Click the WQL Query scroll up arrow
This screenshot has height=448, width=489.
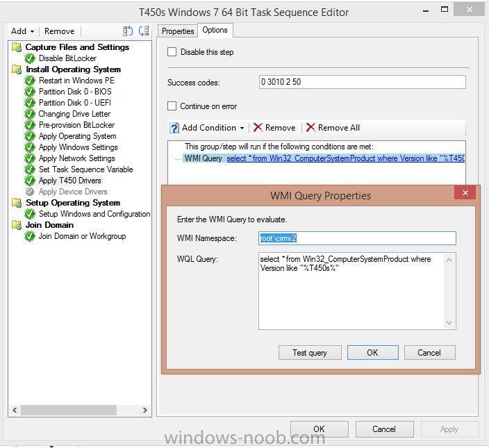[x=449, y=260]
